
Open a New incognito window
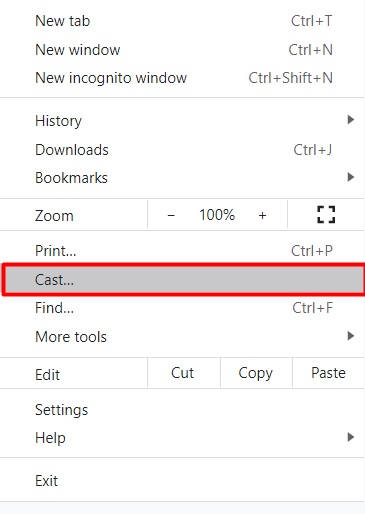click(182, 78)
